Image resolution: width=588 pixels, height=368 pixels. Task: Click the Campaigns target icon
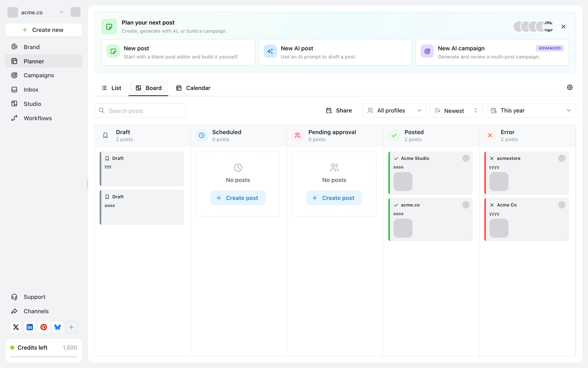coord(14,75)
